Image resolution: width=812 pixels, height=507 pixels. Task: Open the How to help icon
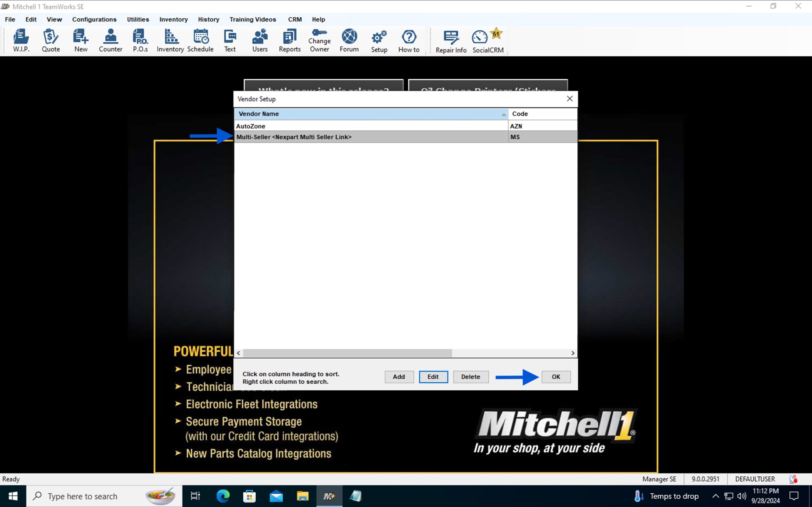coord(409,41)
